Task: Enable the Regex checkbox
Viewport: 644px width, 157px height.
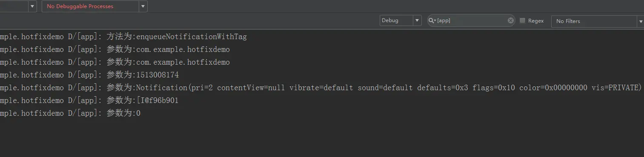Action: (x=523, y=20)
